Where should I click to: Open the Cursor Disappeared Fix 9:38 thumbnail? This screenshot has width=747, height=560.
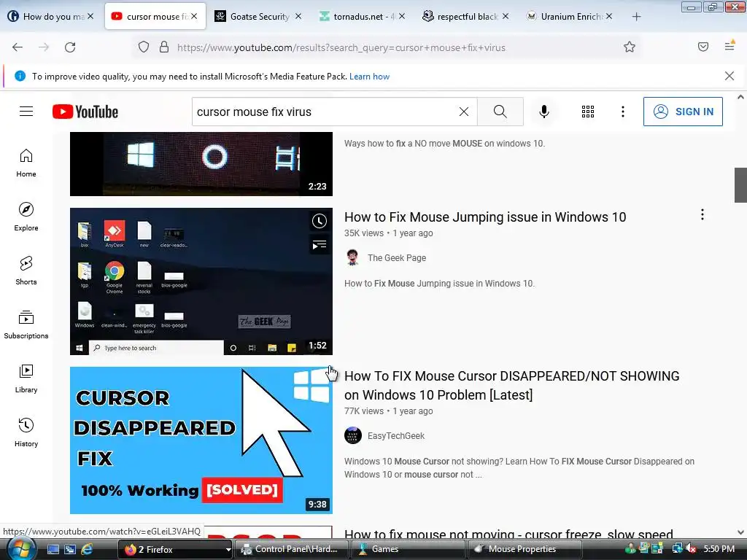point(201,440)
